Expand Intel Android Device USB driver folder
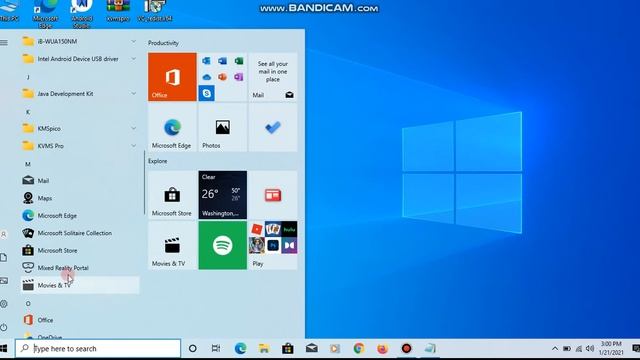The image size is (640, 360). pyautogui.click(x=80, y=59)
